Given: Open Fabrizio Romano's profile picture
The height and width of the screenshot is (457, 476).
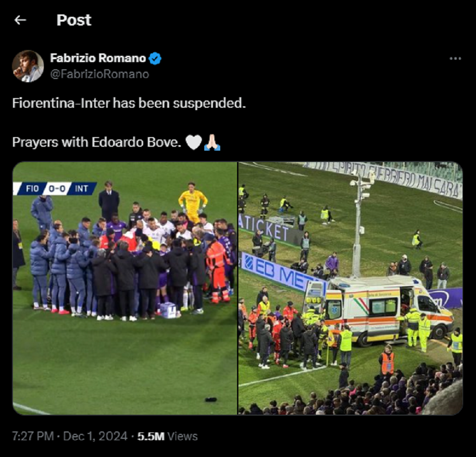Looking at the screenshot, I should click(x=27, y=66).
